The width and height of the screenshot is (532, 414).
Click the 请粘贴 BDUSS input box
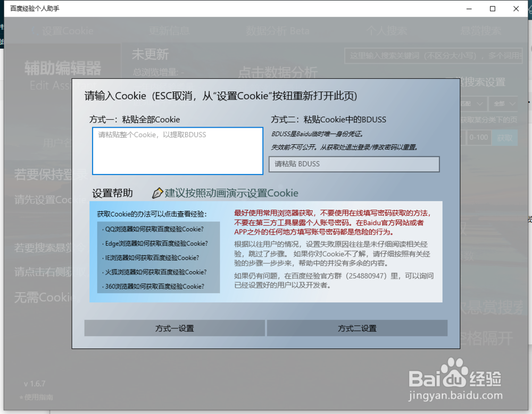coord(354,164)
